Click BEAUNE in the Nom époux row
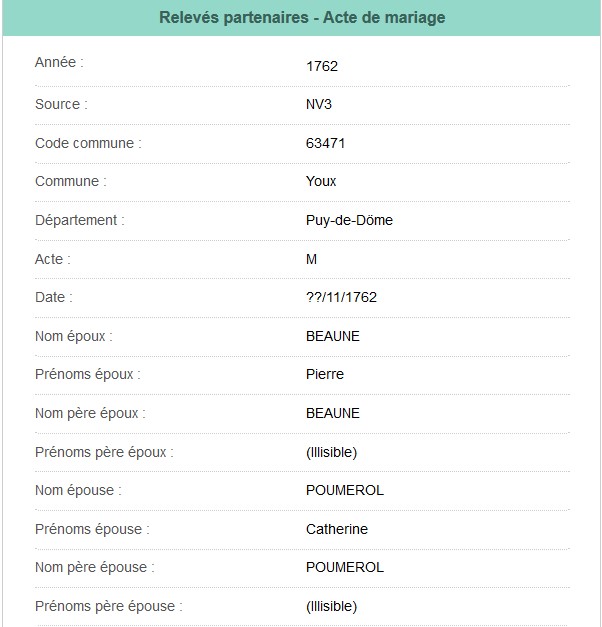This screenshot has width=602, height=627. (x=332, y=336)
